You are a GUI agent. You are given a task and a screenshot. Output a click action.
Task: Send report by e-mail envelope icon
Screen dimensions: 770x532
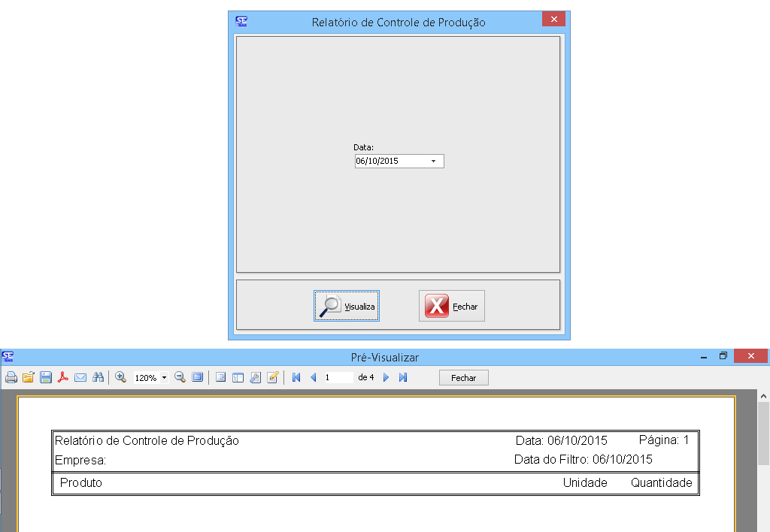coord(80,377)
